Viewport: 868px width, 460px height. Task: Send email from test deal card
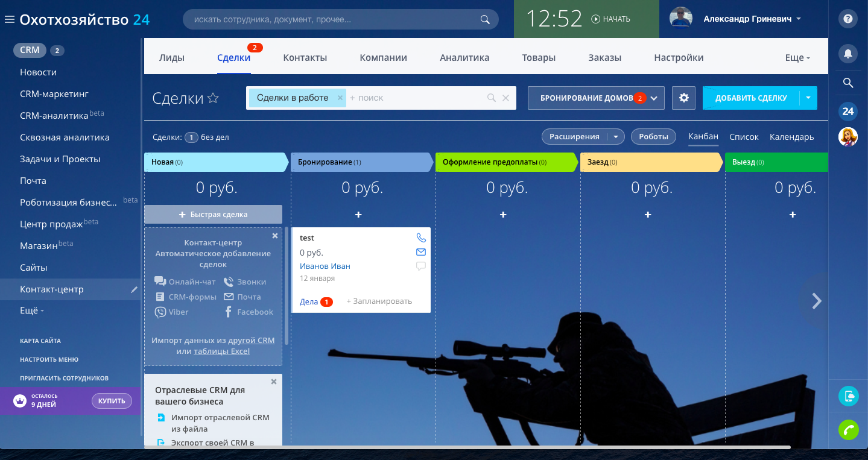tap(421, 252)
